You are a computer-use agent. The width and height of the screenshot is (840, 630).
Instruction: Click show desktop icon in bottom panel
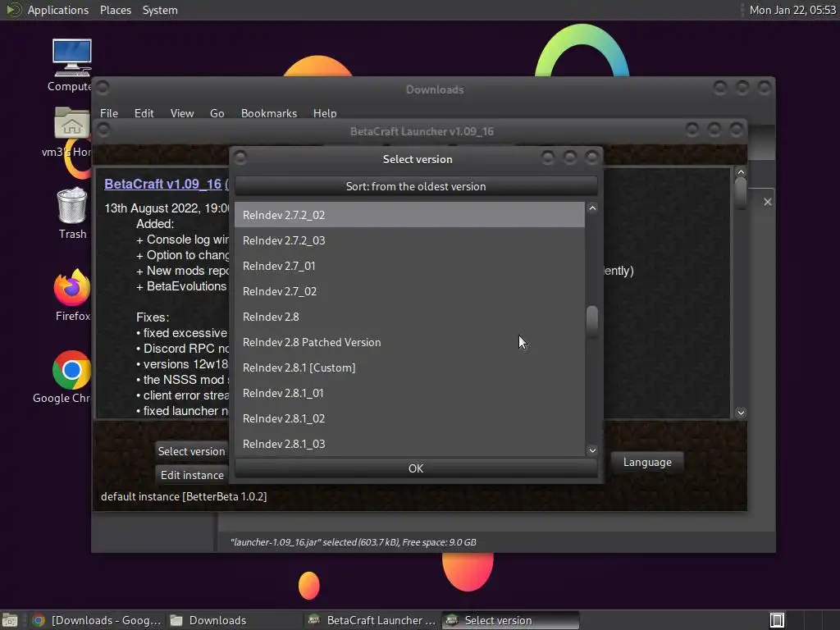[x=10, y=620]
